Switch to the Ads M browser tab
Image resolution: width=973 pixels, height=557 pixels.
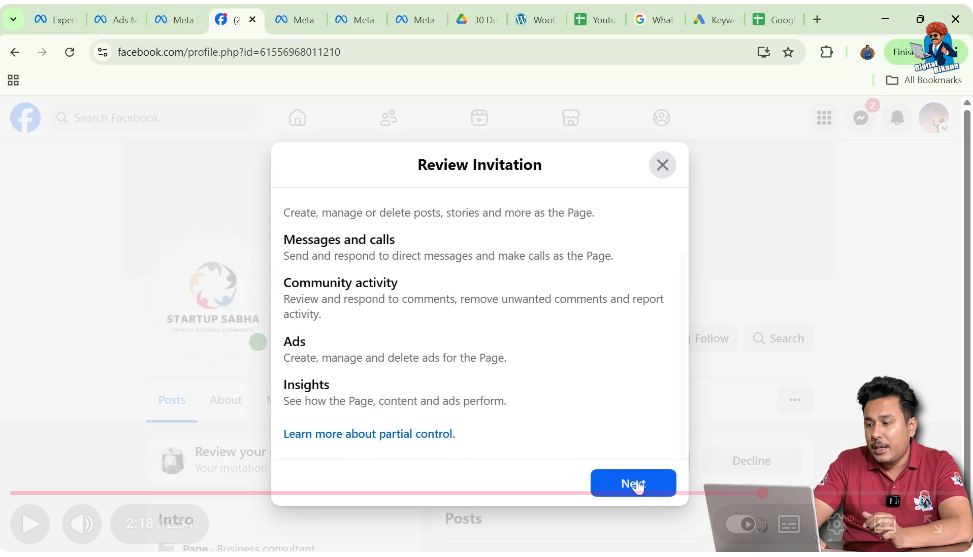(115, 19)
